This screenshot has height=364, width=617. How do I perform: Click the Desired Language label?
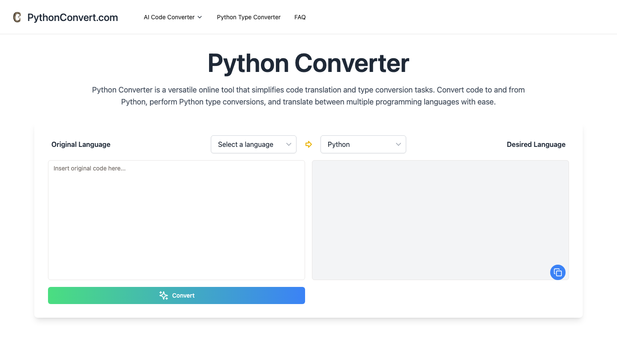tap(536, 144)
